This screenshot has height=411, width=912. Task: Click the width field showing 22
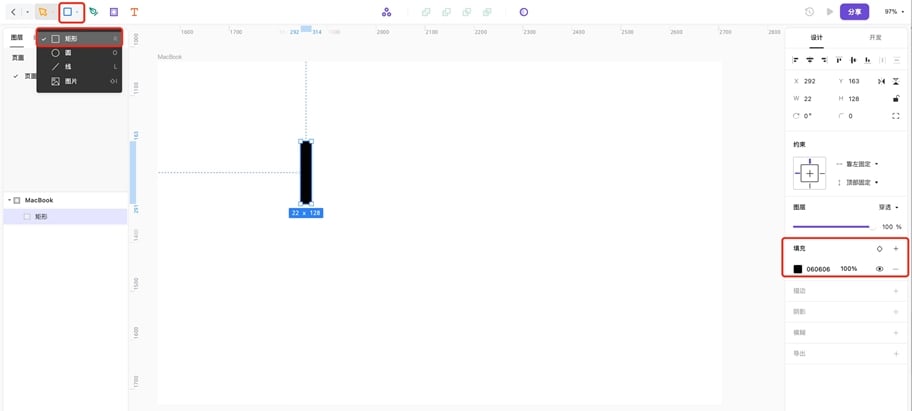tap(807, 99)
